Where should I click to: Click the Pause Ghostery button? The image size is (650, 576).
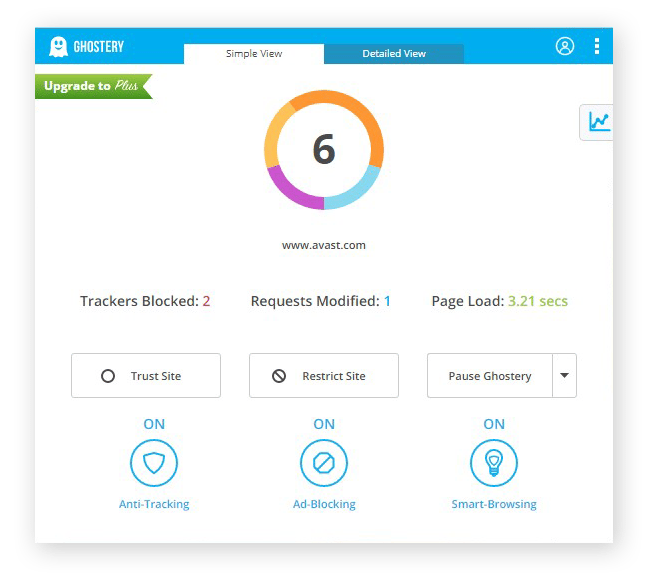(x=489, y=376)
